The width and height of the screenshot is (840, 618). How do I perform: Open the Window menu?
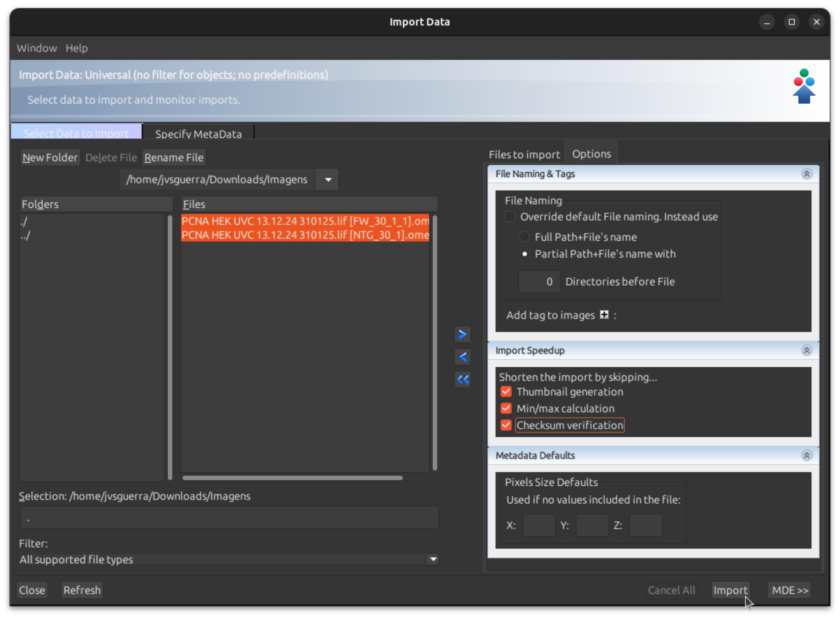36,48
